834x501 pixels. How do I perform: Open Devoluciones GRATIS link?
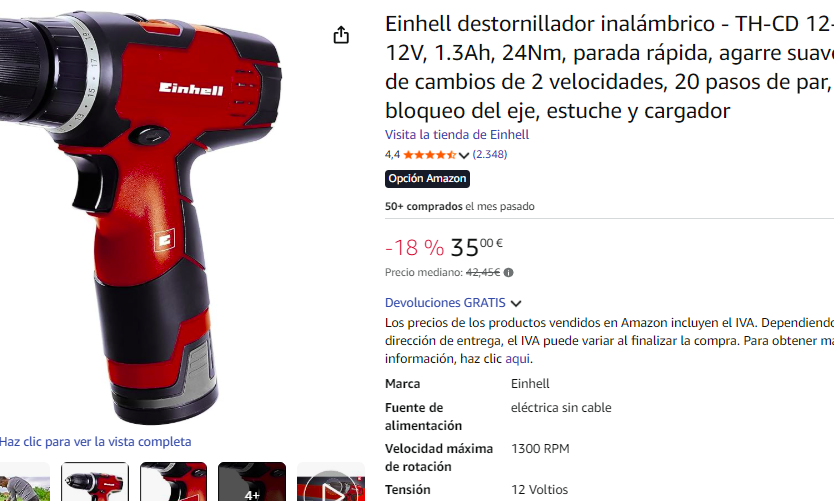point(445,303)
